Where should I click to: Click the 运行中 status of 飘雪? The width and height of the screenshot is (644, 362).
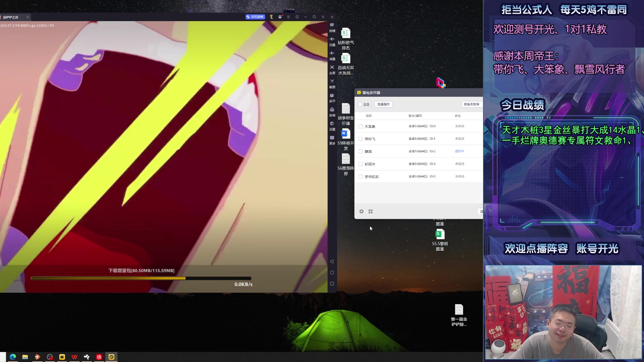[460, 151]
